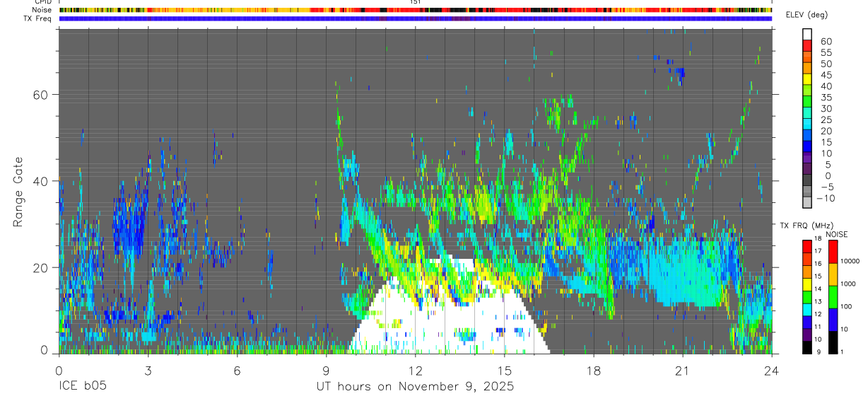
Task: Click the x-axis tick label '21'
Action: click(682, 370)
